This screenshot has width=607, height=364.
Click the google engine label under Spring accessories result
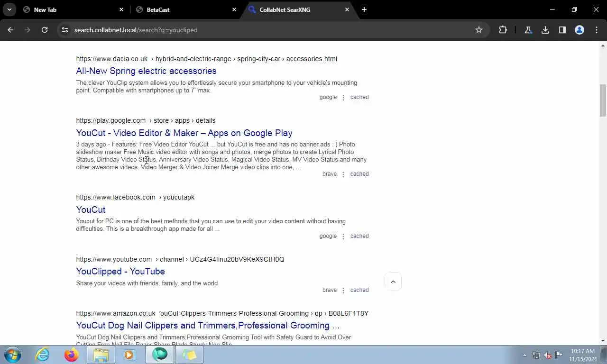[328, 97]
